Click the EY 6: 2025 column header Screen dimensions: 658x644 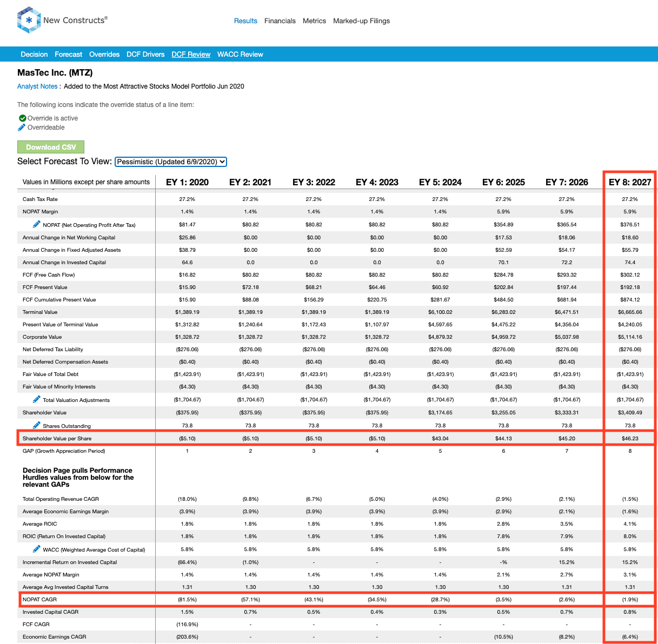(x=503, y=182)
